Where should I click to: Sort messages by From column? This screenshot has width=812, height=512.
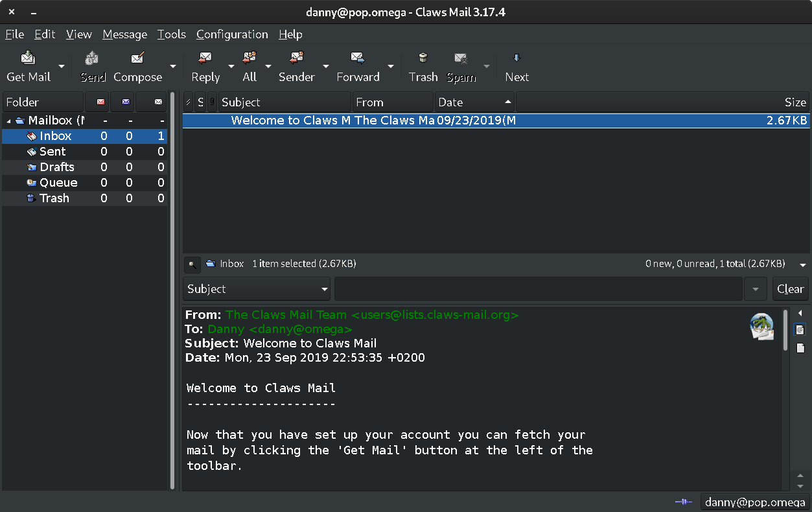tap(393, 102)
